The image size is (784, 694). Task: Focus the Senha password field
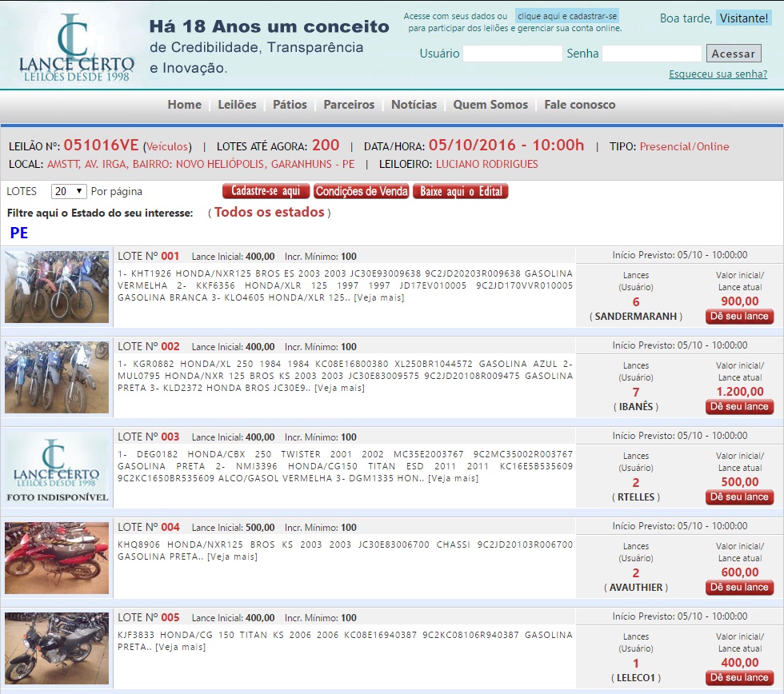pos(652,54)
